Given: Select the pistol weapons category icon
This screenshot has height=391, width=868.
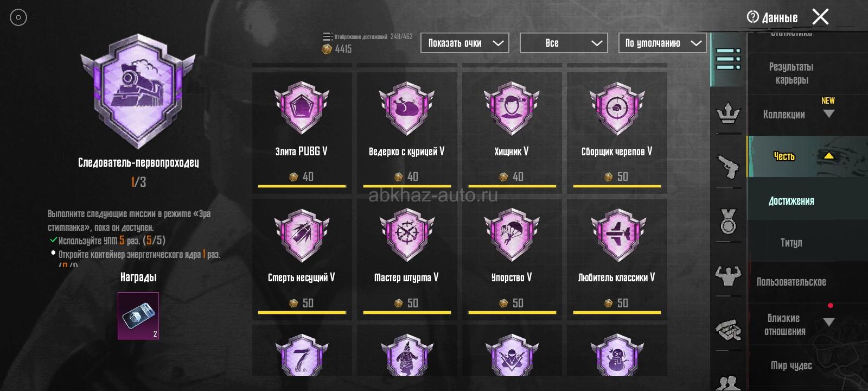Looking at the screenshot, I should coord(728,166).
